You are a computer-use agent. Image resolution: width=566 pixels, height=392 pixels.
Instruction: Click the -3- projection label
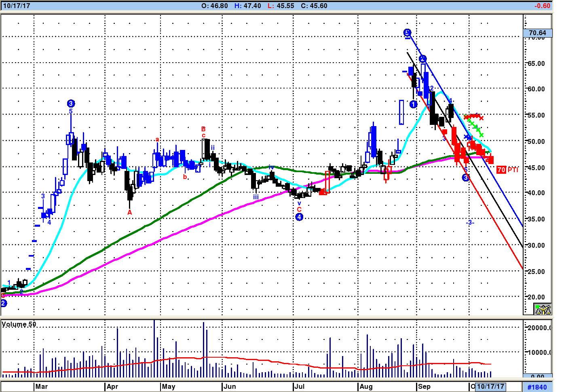[x=470, y=223]
